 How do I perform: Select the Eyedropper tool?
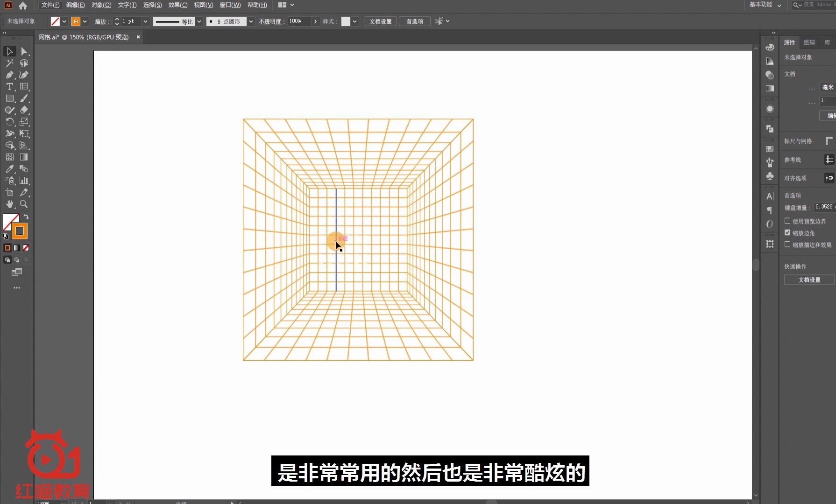9,169
